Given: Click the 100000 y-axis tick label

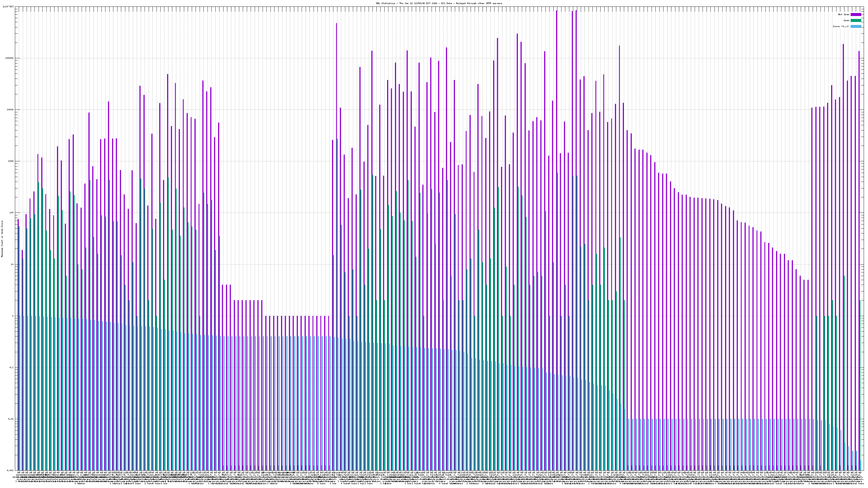Looking at the screenshot, I should (x=10, y=58).
